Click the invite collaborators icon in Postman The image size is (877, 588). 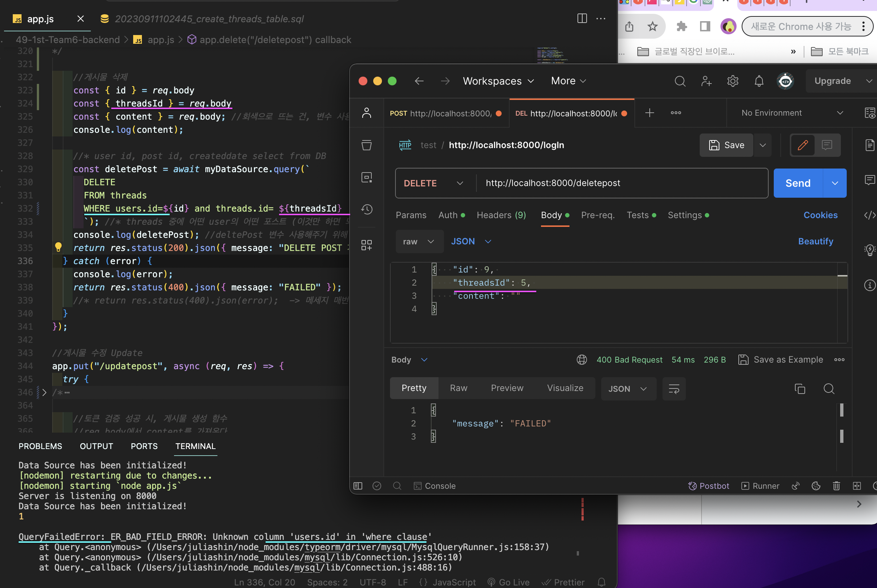pyautogui.click(x=706, y=81)
